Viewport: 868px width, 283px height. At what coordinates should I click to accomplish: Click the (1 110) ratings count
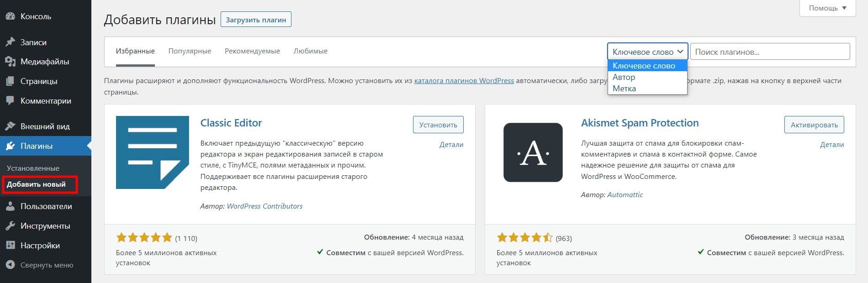(186, 238)
